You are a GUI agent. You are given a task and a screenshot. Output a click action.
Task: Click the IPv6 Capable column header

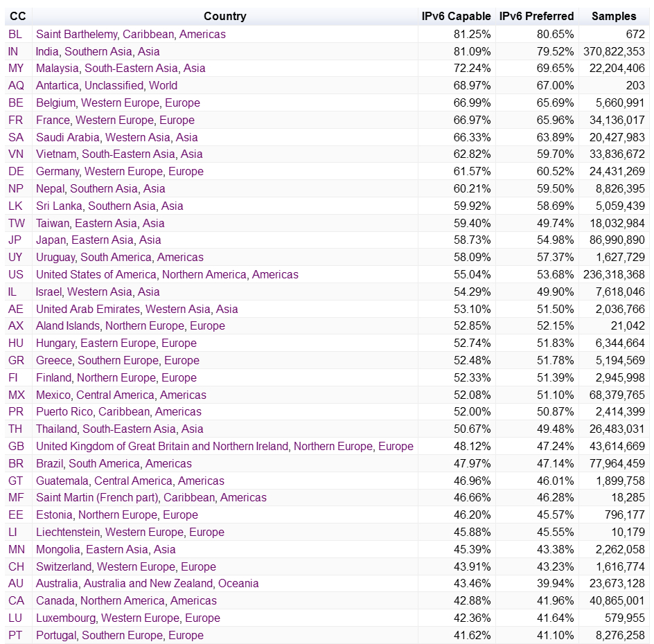click(456, 16)
